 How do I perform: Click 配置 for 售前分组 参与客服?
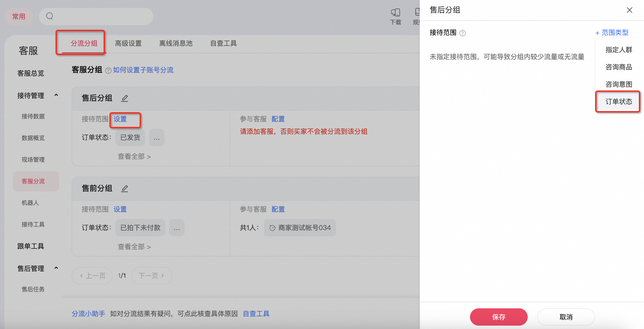[x=278, y=209]
